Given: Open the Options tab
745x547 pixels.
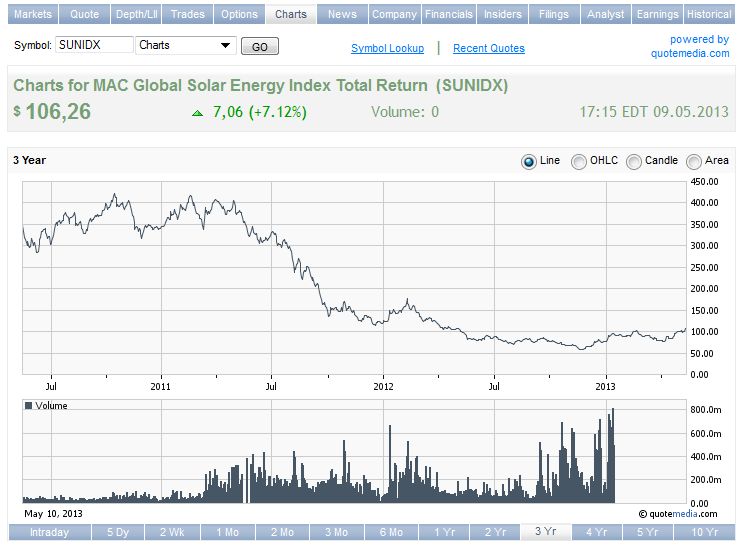Looking at the screenshot, I should click(239, 14).
